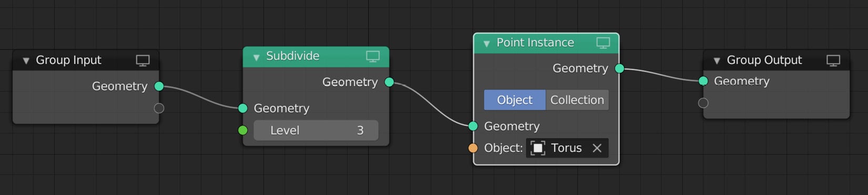Image resolution: width=868 pixels, height=195 pixels.
Task: Click the Subdivide node header title
Action: point(292,56)
